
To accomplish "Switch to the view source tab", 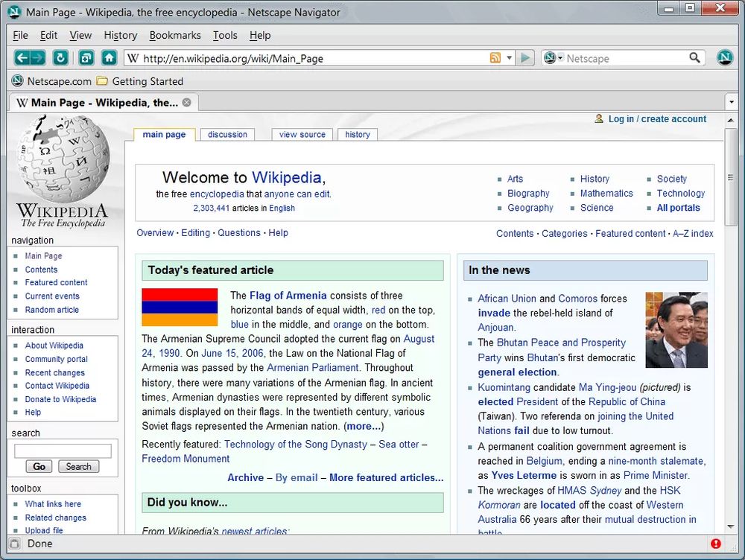I will (302, 135).
